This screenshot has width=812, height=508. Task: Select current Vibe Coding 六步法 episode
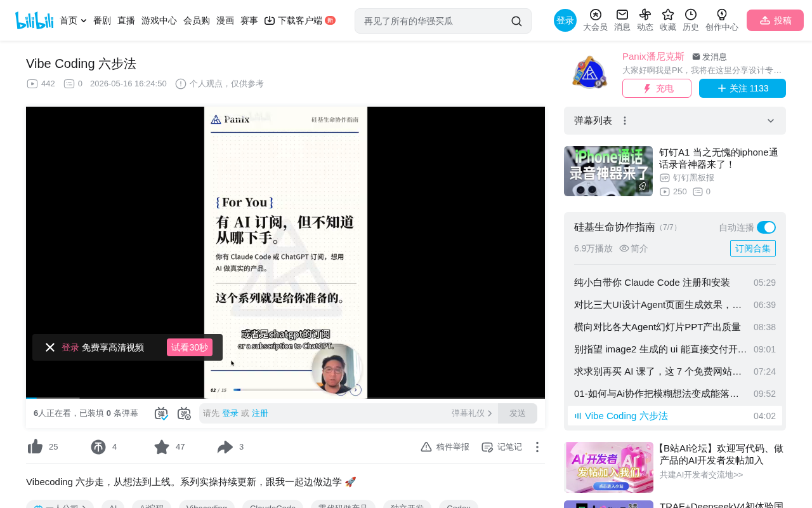click(675, 416)
